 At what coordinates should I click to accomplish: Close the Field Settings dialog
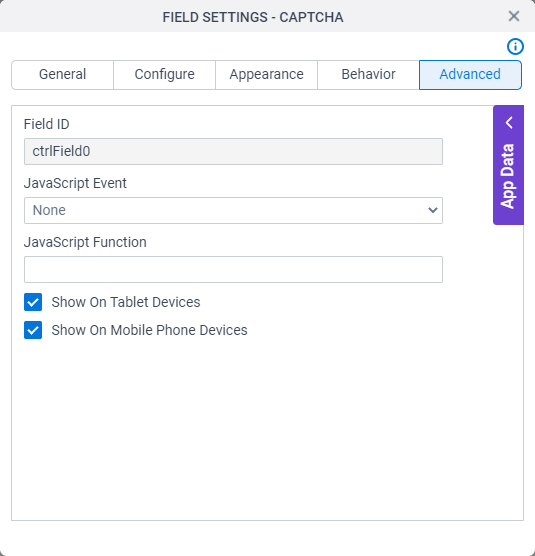click(x=514, y=16)
